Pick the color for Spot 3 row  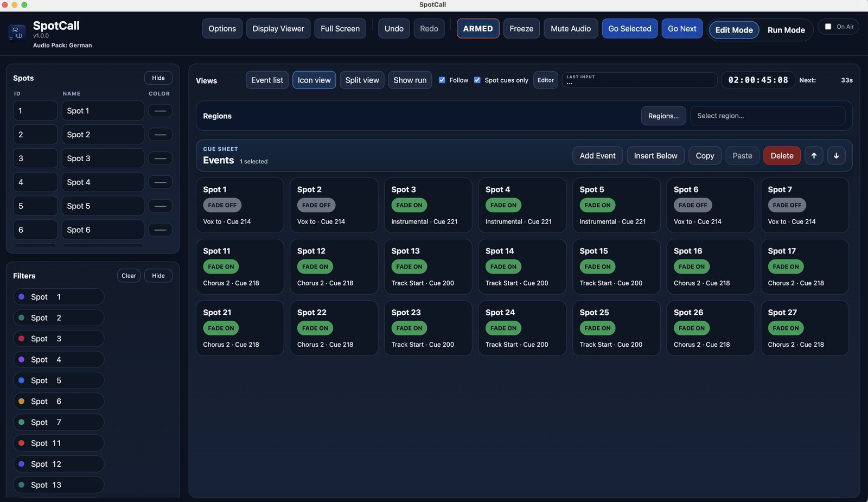pos(160,158)
